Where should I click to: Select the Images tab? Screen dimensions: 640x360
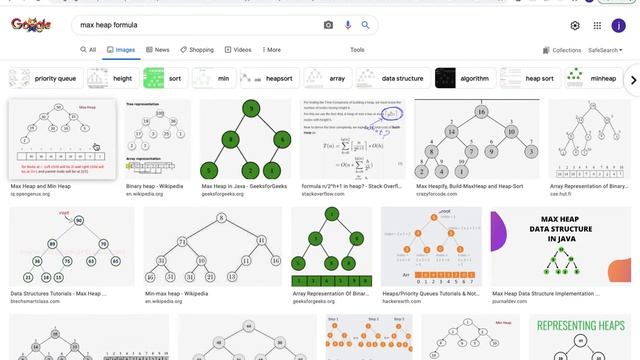(x=121, y=50)
